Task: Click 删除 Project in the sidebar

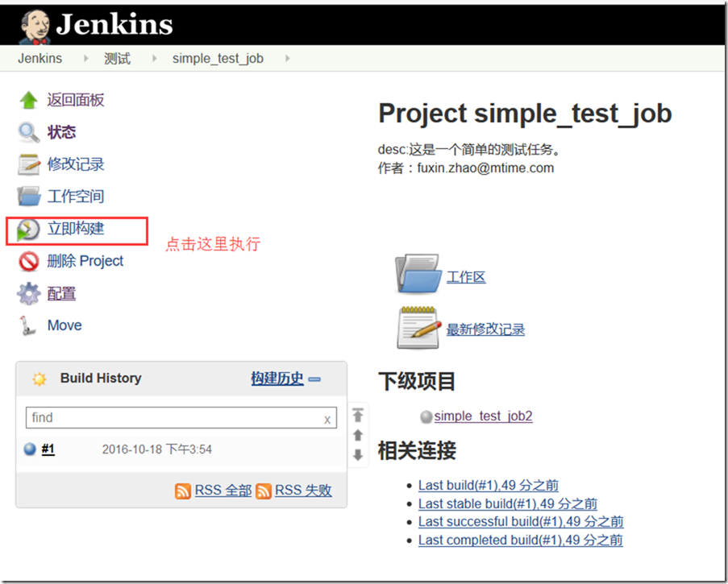Action: tap(85, 261)
